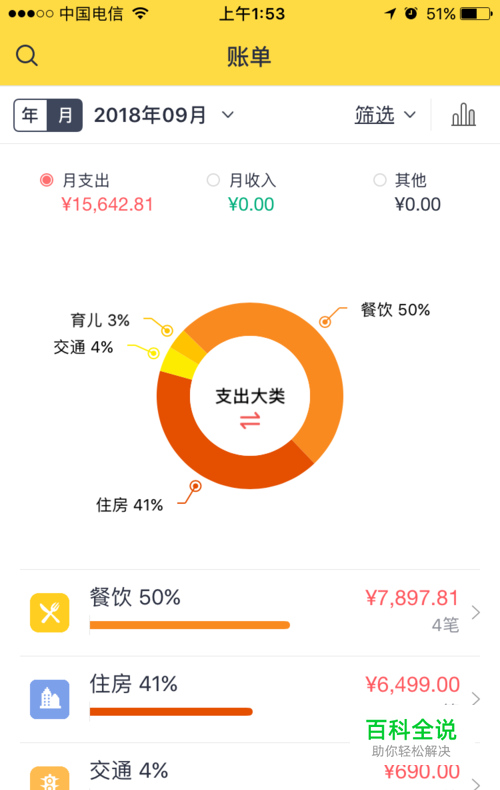Select the 月支出 radio button
500x790 pixels.
pos(46,180)
